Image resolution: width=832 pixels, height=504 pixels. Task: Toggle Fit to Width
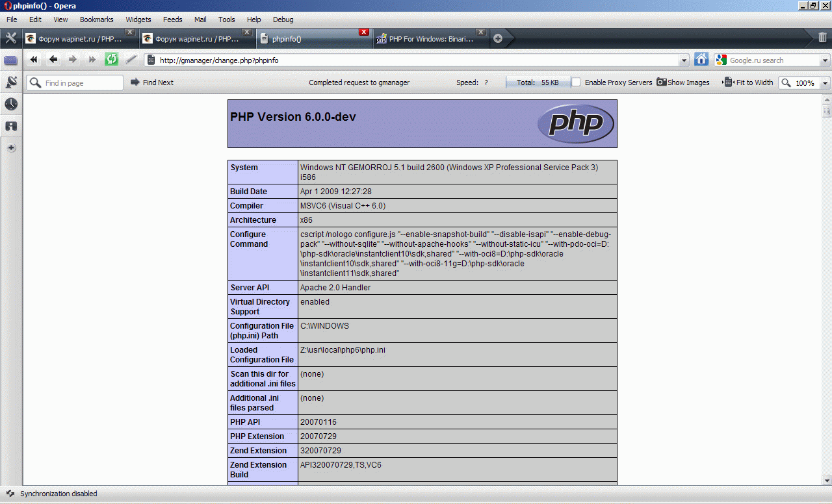tap(749, 82)
